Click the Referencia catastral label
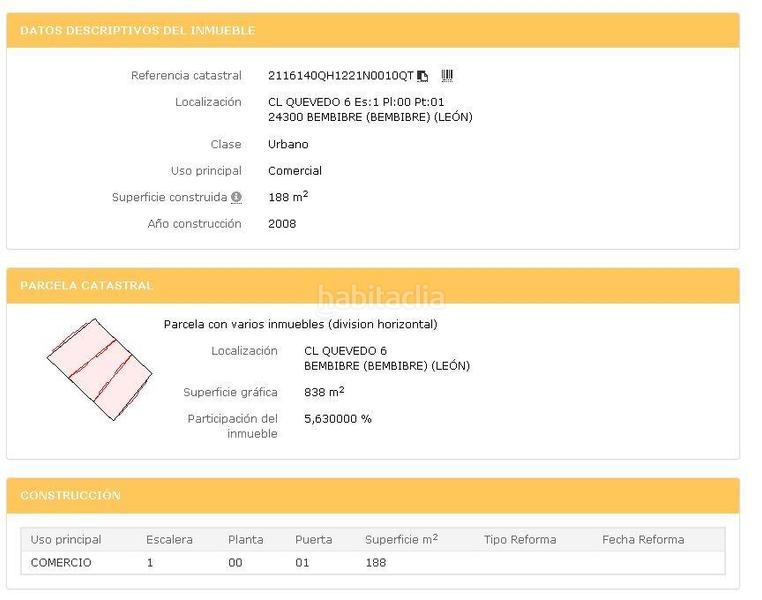The image size is (762, 600). 186,76
